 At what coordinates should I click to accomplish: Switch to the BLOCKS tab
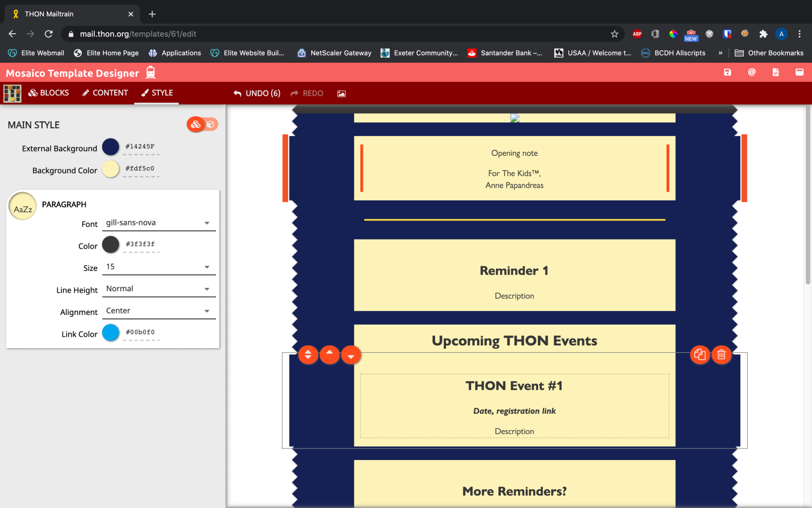point(49,93)
